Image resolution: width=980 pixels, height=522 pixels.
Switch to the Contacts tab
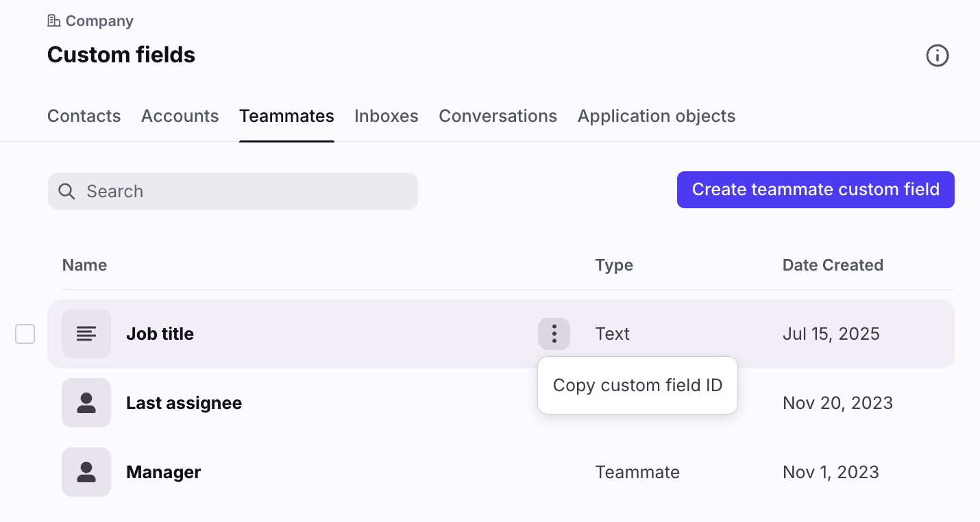84,116
